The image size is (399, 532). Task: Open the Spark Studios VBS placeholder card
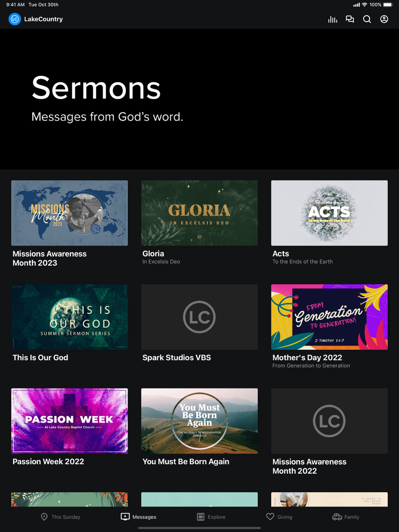pos(199,317)
